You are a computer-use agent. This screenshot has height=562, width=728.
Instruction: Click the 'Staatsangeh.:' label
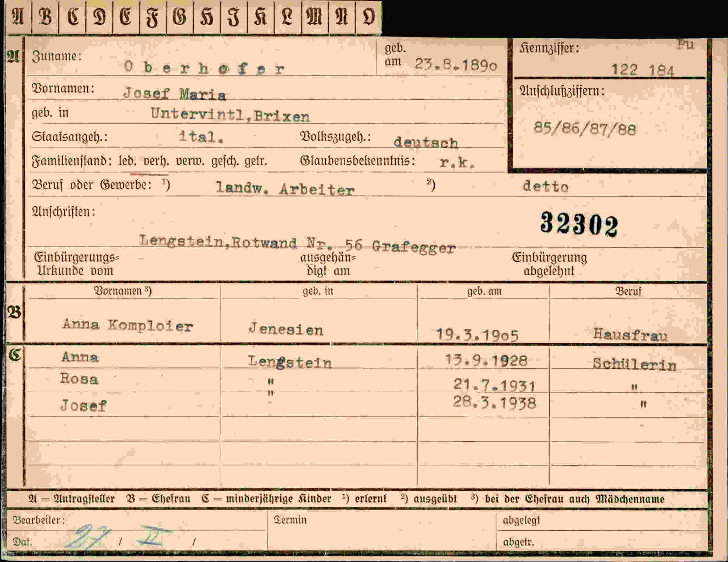[70, 137]
